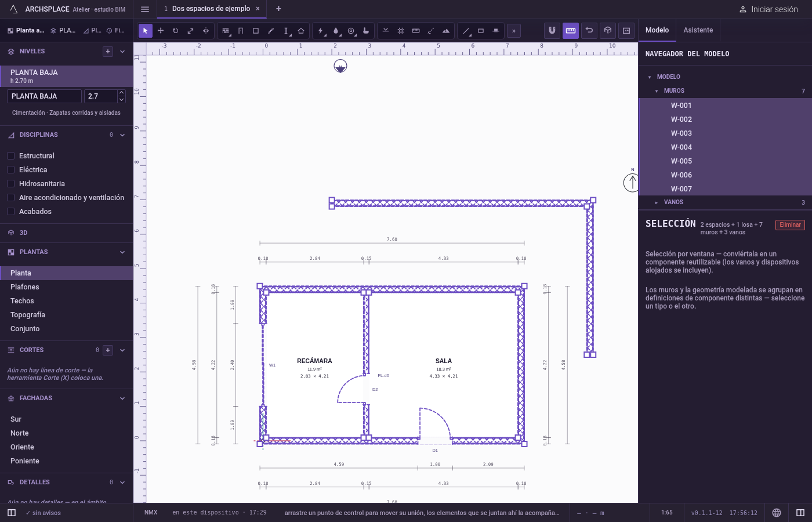Image resolution: width=812 pixels, height=522 pixels.
Task: Open the 3D cube view button
Action: click(x=608, y=31)
